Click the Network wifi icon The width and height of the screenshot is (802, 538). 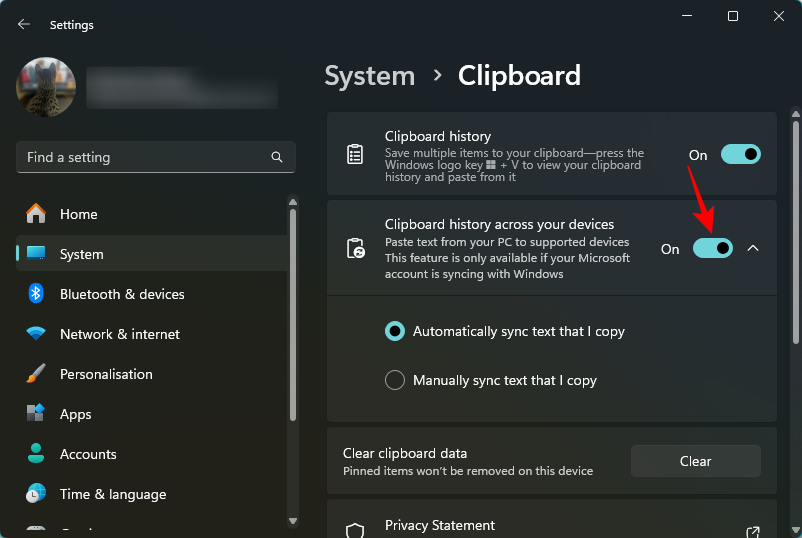pyautogui.click(x=36, y=333)
